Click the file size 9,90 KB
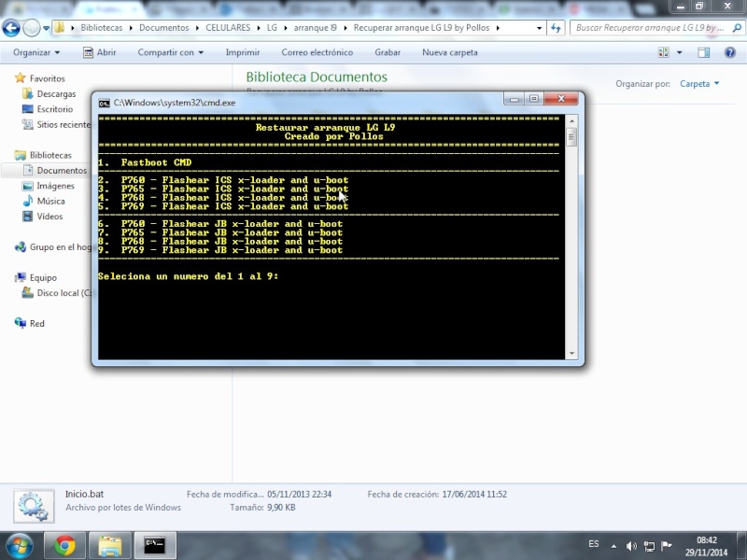The width and height of the screenshot is (747, 560). 281,508
